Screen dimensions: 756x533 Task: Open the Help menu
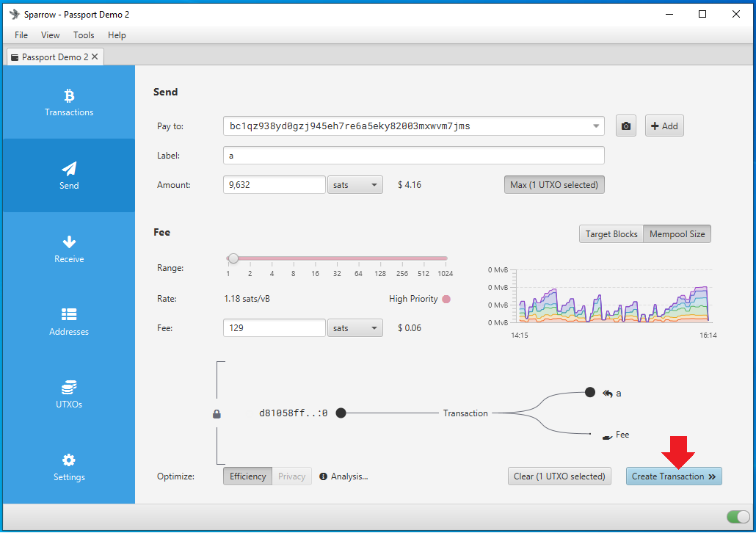click(x=117, y=35)
